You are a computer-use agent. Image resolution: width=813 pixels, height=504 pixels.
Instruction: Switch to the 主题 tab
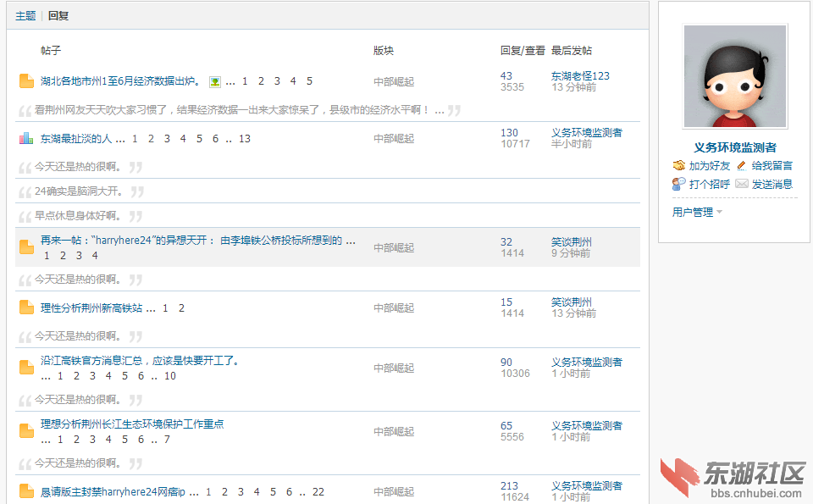[x=25, y=16]
